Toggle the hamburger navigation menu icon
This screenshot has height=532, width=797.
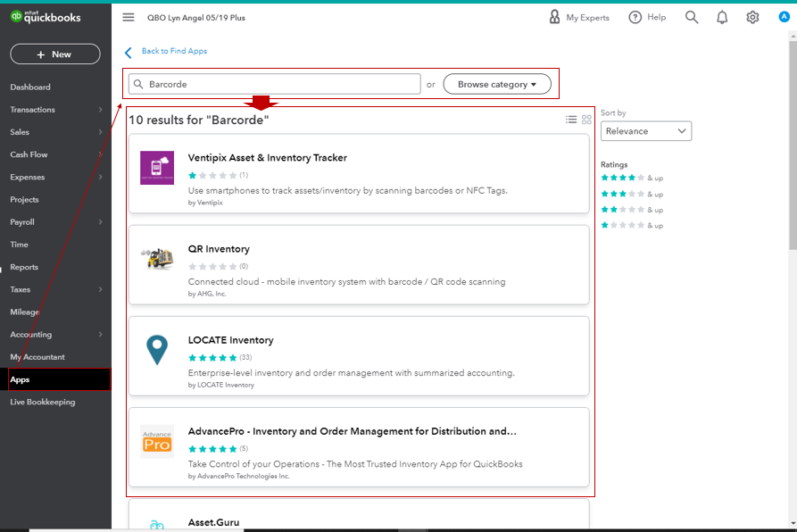(x=129, y=17)
